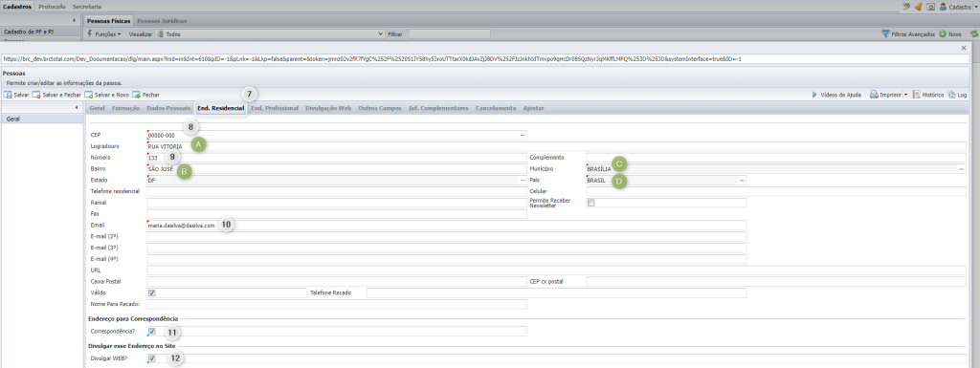Click the CEP lookup ellipsis button

523,135
